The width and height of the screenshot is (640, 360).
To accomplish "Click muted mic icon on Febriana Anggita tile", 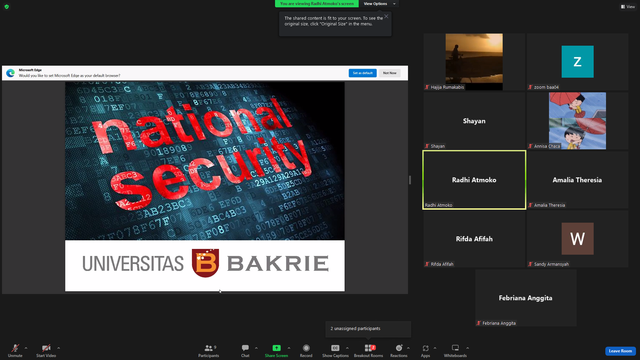I will coord(479,323).
